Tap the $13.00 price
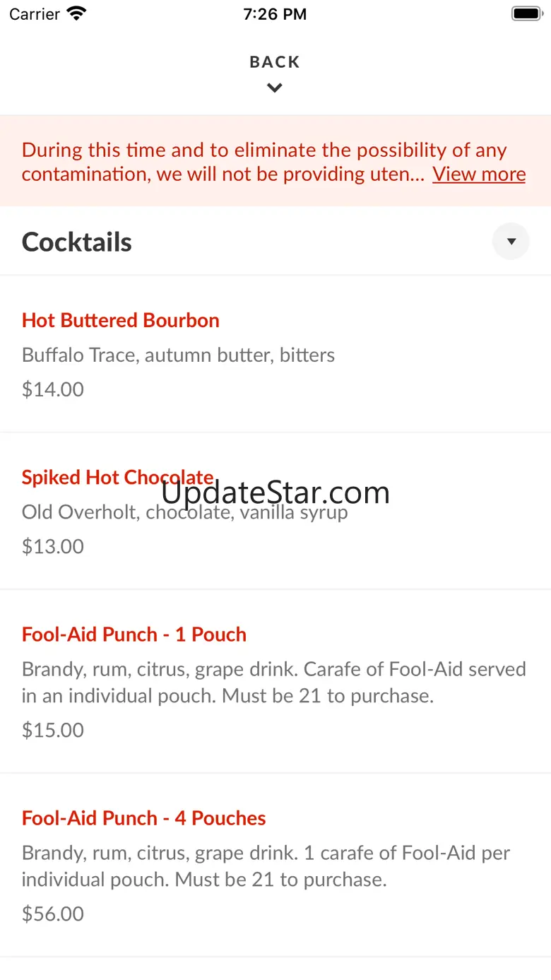The width and height of the screenshot is (551, 980). pyautogui.click(x=53, y=546)
